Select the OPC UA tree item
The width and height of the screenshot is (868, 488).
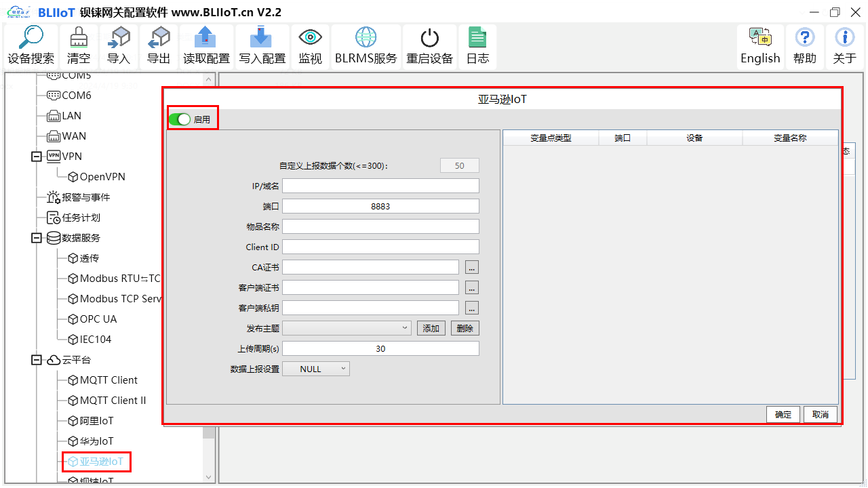pos(92,319)
